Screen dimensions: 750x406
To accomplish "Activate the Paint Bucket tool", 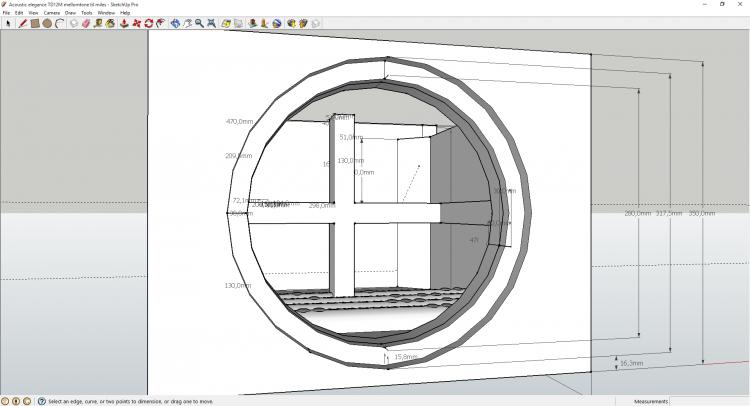I will pos(109,22).
